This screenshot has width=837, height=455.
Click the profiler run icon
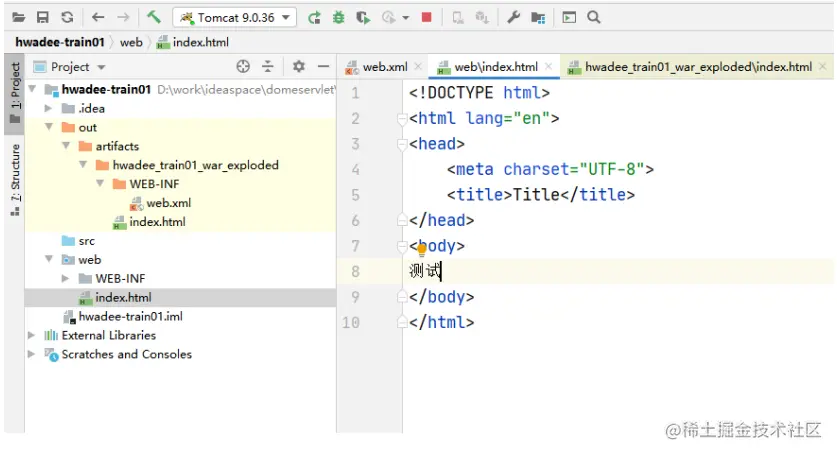coord(389,18)
